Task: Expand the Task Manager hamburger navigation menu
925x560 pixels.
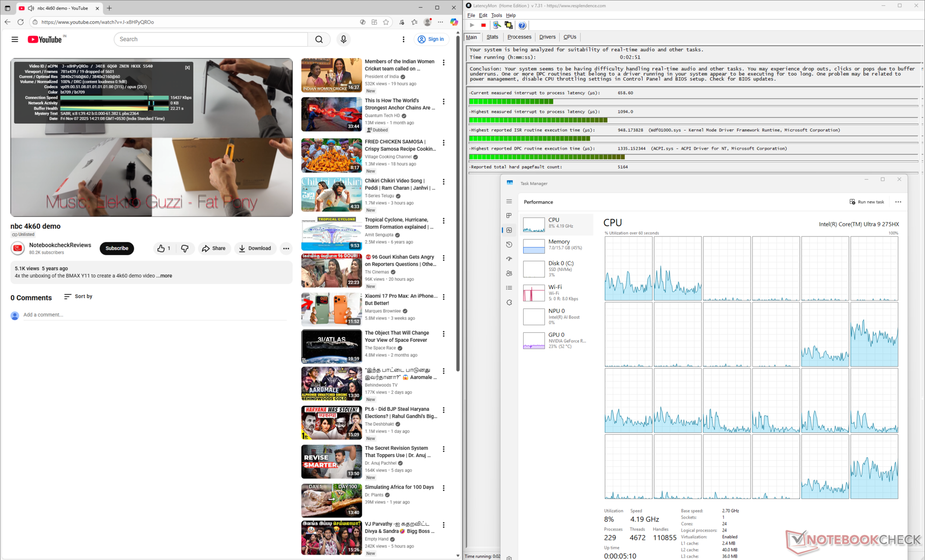Action: click(x=509, y=201)
